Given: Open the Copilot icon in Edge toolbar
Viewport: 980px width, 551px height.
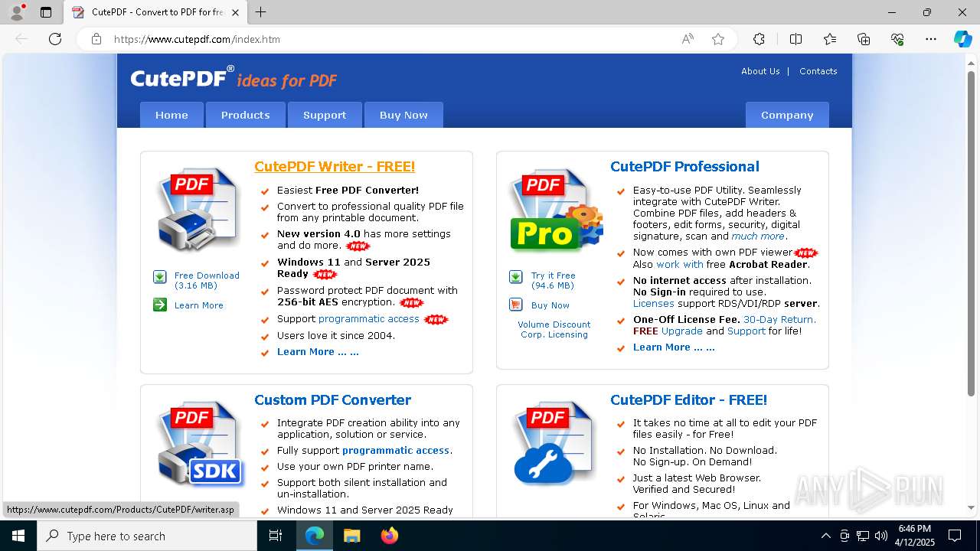Looking at the screenshot, I should click(x=962, y=39).
